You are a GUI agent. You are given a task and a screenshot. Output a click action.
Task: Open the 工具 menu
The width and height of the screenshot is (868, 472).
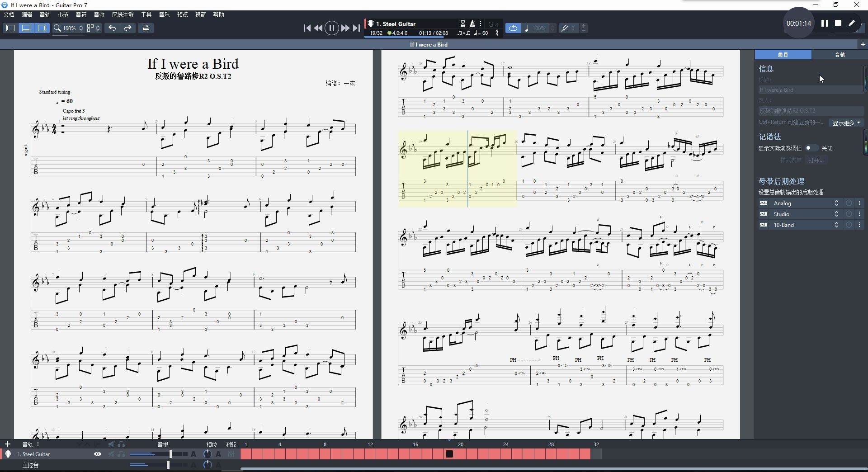pyautogui.click(x=146, y=14)
